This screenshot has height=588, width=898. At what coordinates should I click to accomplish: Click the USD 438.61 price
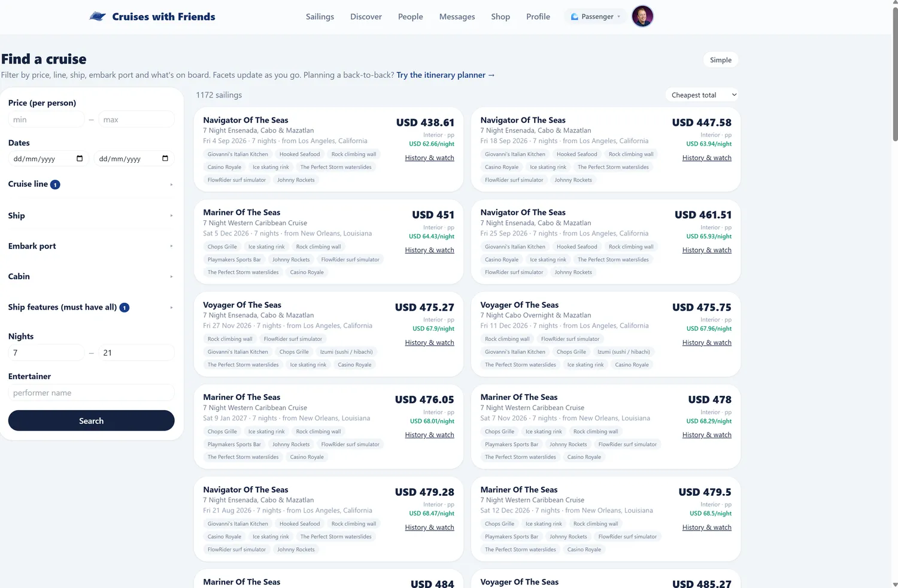click(425, 123)
